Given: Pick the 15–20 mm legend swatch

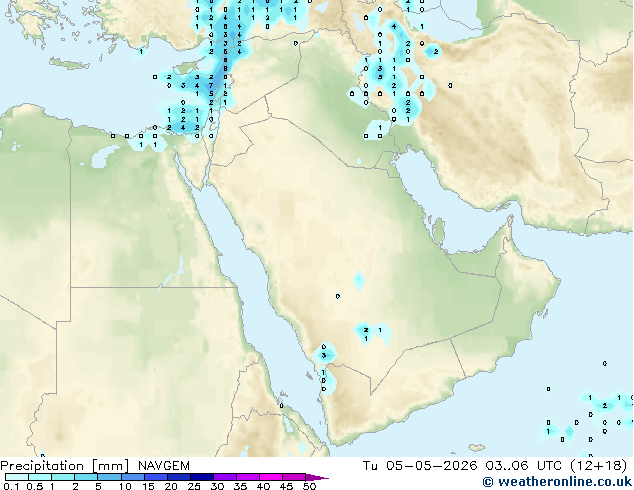Looking at the screenshot, I should pos(155,477).
